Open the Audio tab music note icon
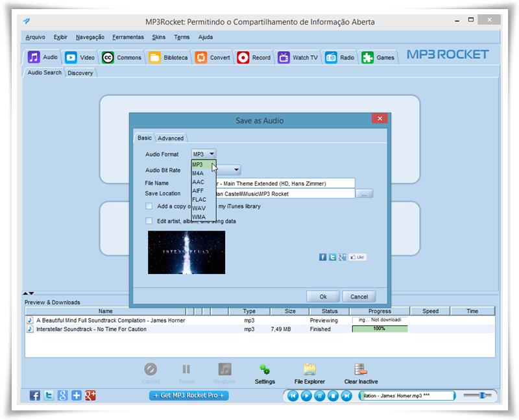 click(x=34, y=57)
